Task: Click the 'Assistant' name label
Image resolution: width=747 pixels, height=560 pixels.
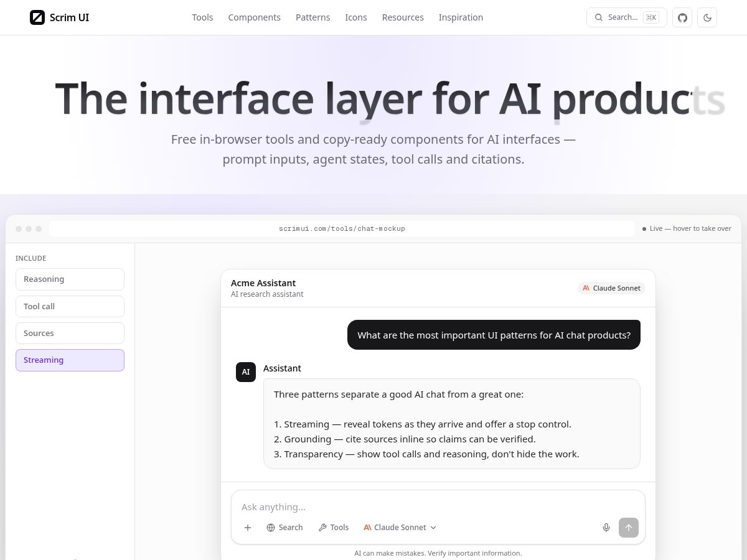Action: point(282,368)
